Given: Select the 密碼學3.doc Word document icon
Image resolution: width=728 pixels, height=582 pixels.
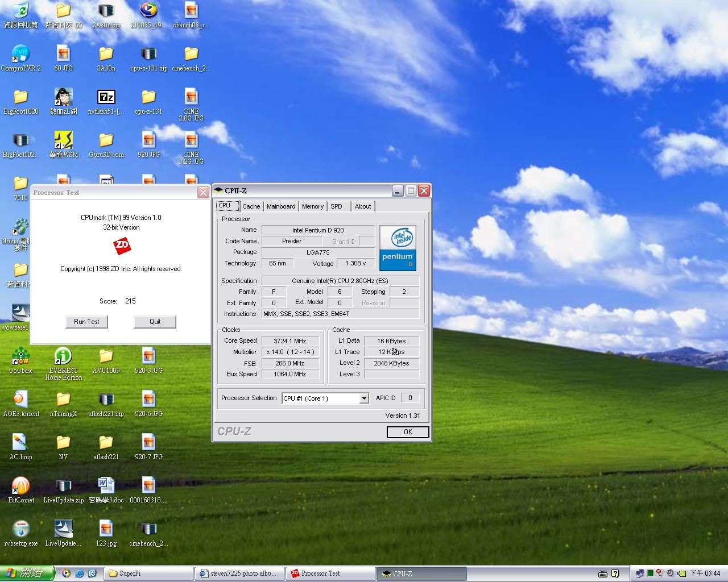Looking at the screenshot, I should (x=106, y=490).
